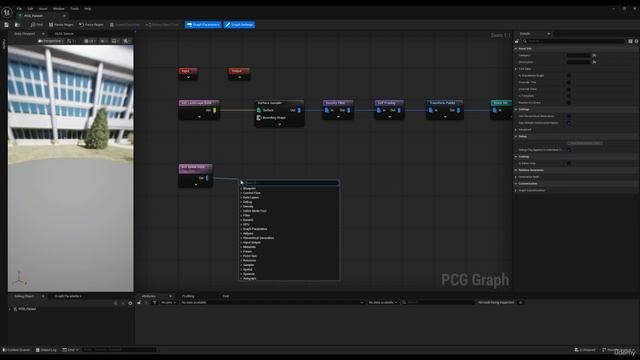Click the Pause Regen toolbar button
Screen dimensions: 640x360
click(x=61, y=25)
